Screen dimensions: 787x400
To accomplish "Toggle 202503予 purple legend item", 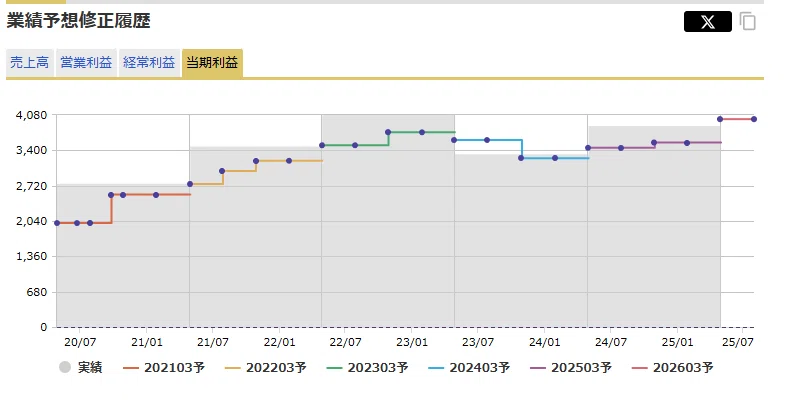I will click(x=571, y=368).
